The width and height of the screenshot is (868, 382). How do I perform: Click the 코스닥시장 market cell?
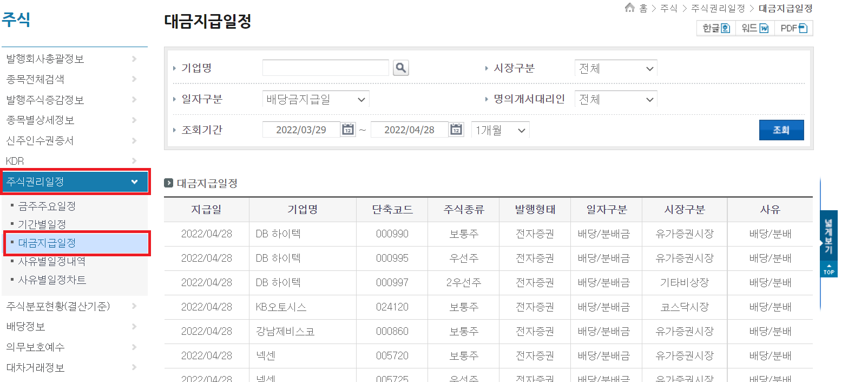pos(685,307)
